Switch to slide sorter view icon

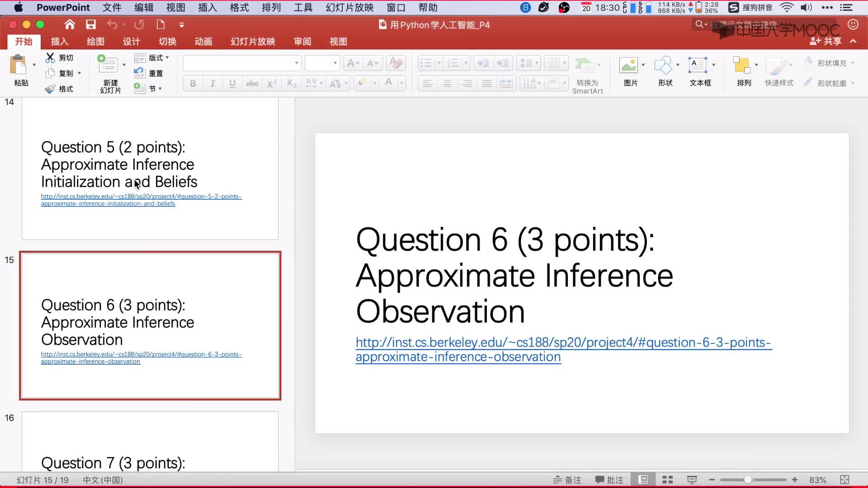tap(667, 480)
